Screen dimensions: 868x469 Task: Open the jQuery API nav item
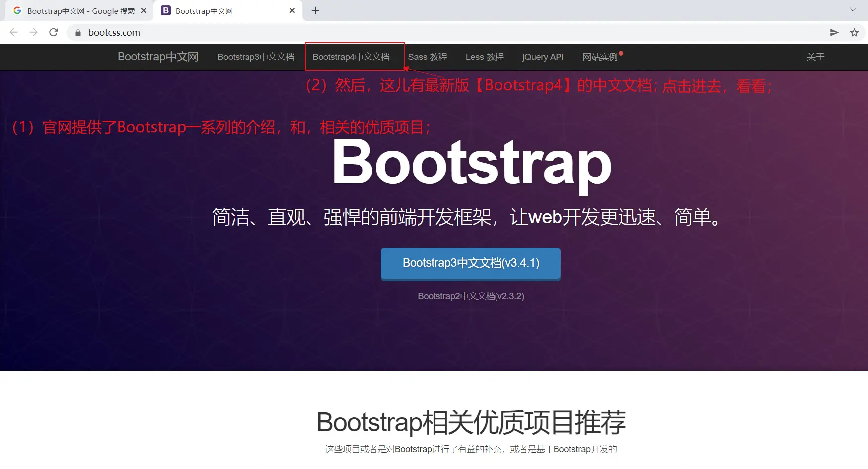(x=543, y=57)
